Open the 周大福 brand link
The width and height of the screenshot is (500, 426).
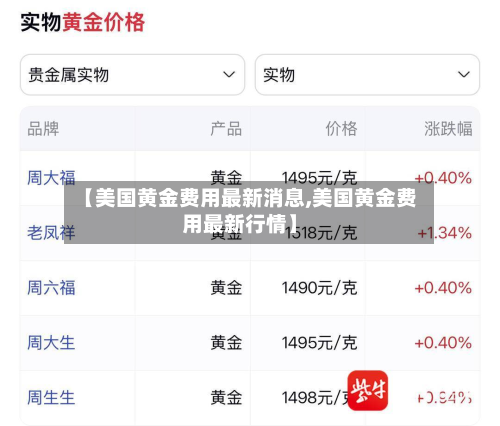point(51,178)
